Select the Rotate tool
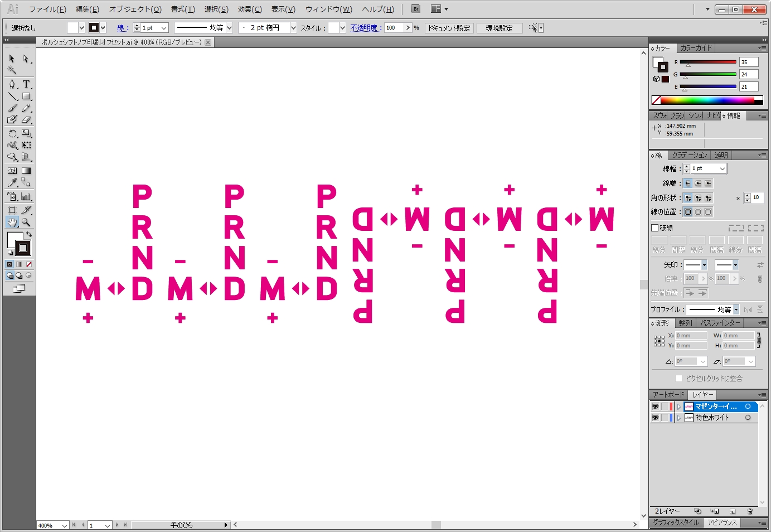 click(12, 134)
